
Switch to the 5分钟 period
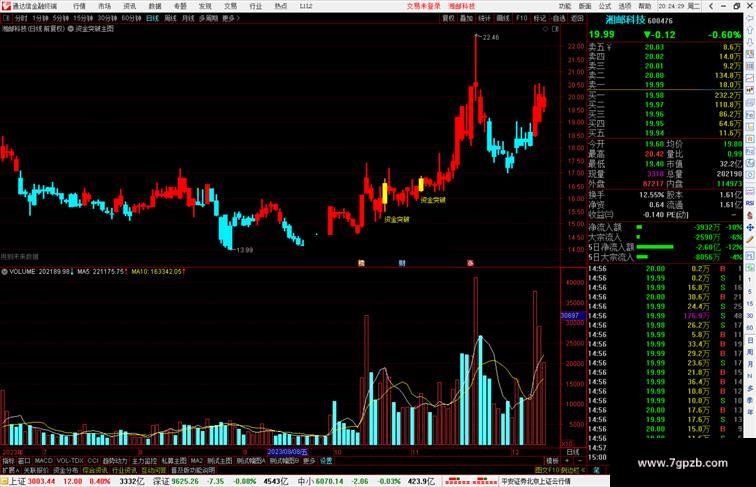pyautogui.click(x=61, y=18)
